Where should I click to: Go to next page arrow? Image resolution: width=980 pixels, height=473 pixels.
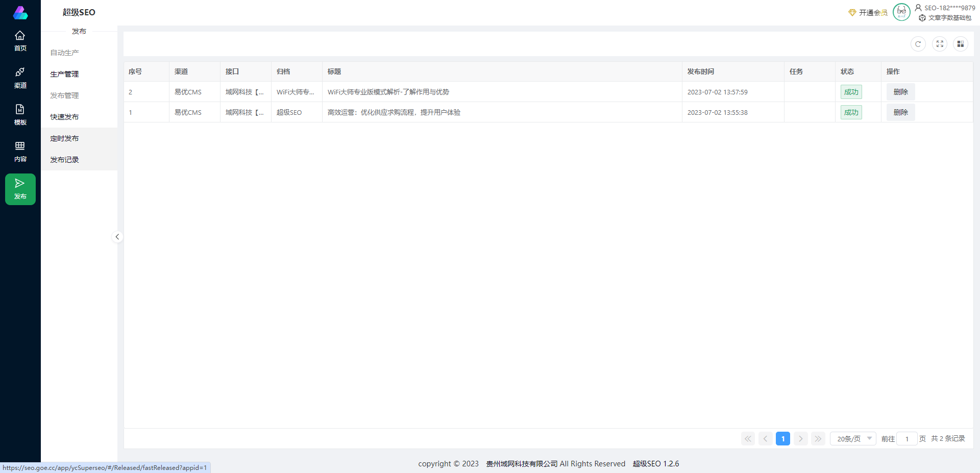click(x=800, y=439)
